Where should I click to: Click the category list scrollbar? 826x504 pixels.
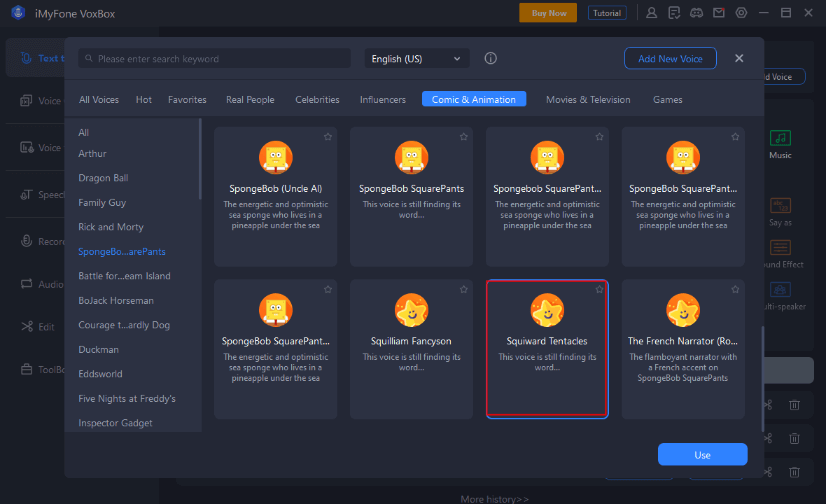pos(200,159)
